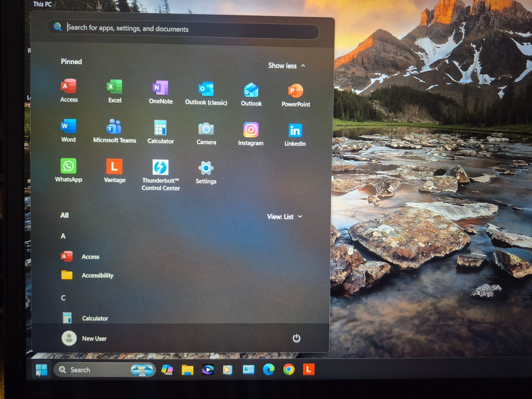Open the media player icon on taskbar

pos(227,370)
